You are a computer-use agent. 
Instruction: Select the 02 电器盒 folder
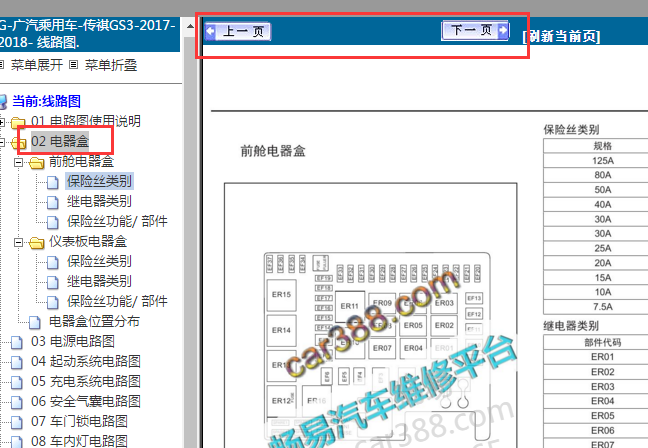pos(60,141)
